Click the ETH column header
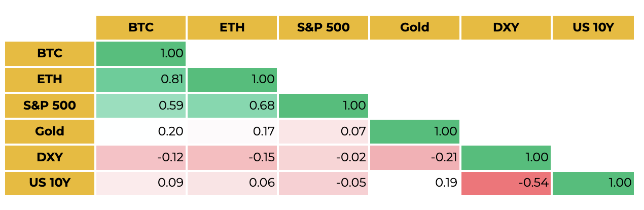644x210 pixels. pyautogui.click(x=232, y=27)
